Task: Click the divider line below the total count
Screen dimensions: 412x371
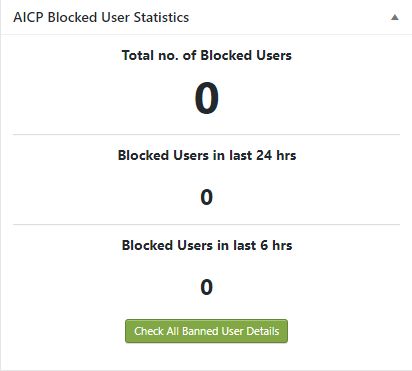Action: 206,135
